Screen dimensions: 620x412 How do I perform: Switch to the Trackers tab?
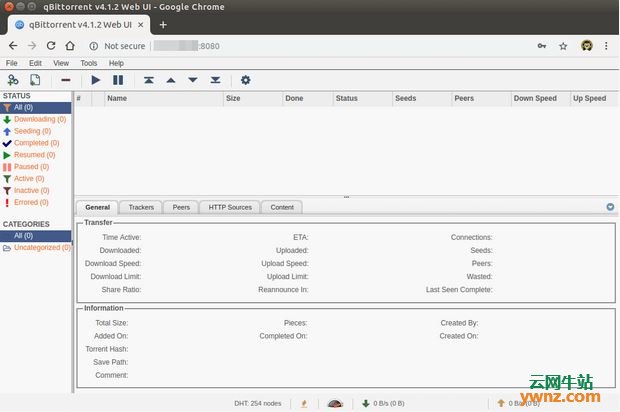click(x=141, y=207)
